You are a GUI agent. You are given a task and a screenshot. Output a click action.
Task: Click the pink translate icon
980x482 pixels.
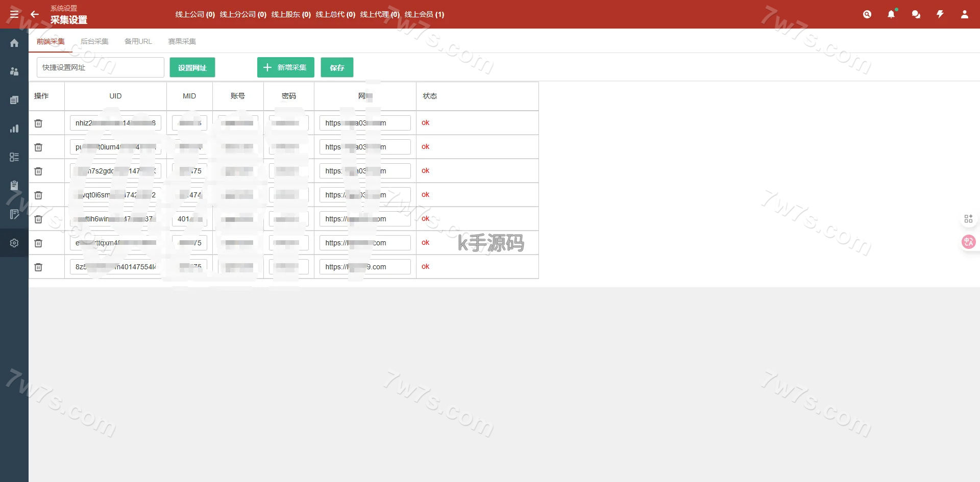(x=968, y=242)
